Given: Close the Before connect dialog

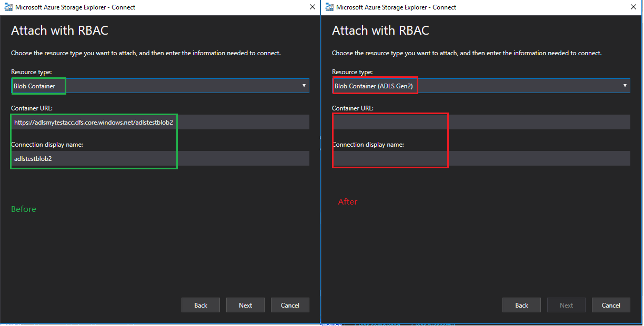Looking at the screenshot, I should pyautogui.click(x=313, y=7).
